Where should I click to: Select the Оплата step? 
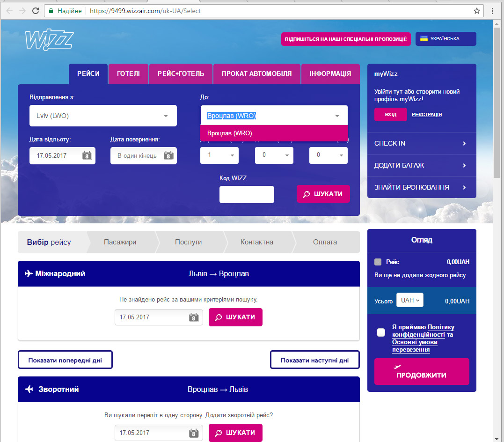[325, 242]
